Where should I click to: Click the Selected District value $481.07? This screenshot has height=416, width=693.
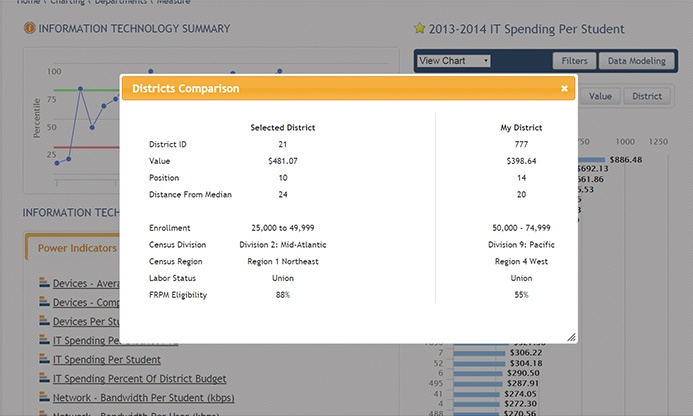click(x=283, y=161)
